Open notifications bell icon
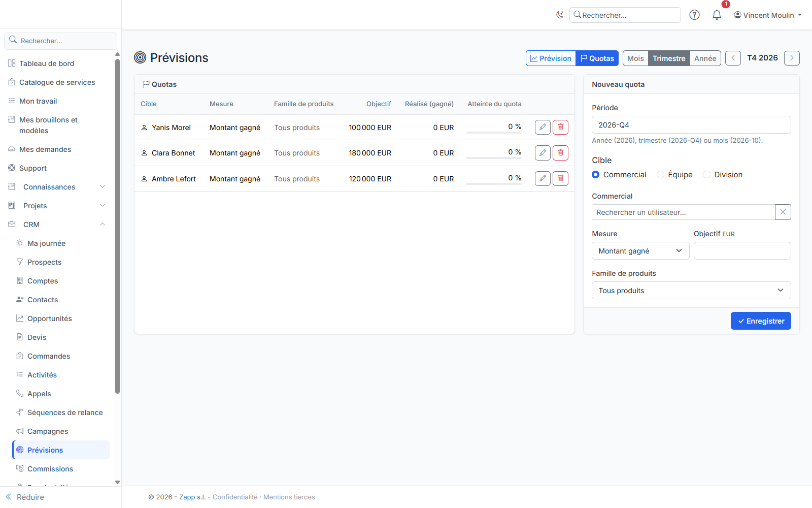Screen dimensions: 812x508 click(x=717, y=15)
